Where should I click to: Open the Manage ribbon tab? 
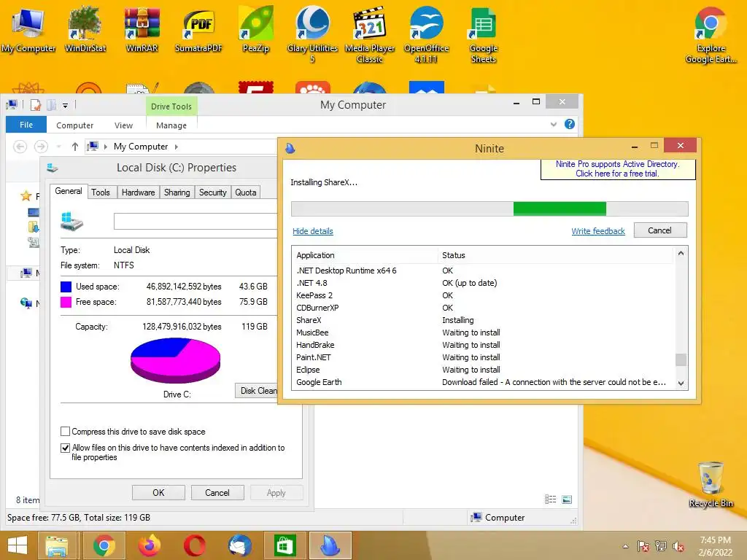click(171, 125)
